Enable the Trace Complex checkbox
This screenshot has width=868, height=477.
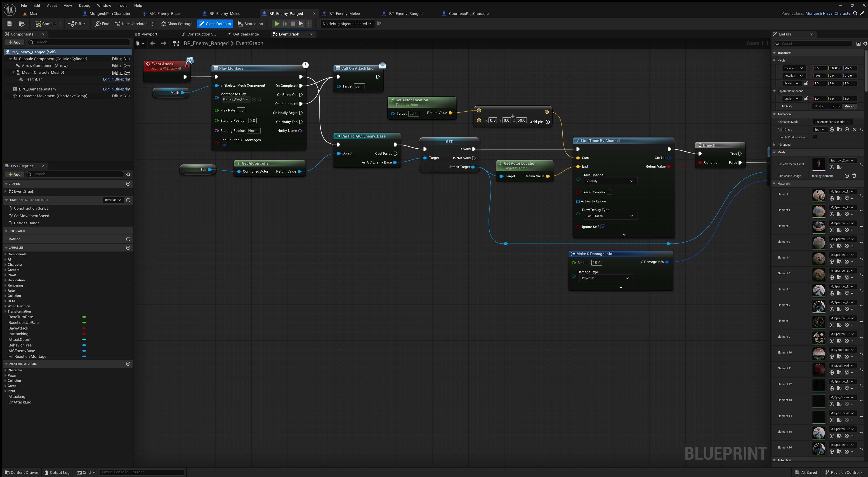609,192
